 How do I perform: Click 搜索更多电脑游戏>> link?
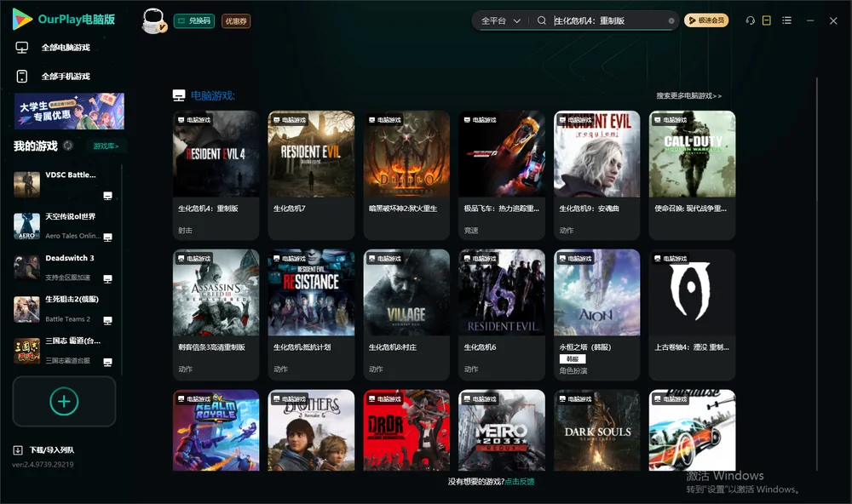click(689, 95)
